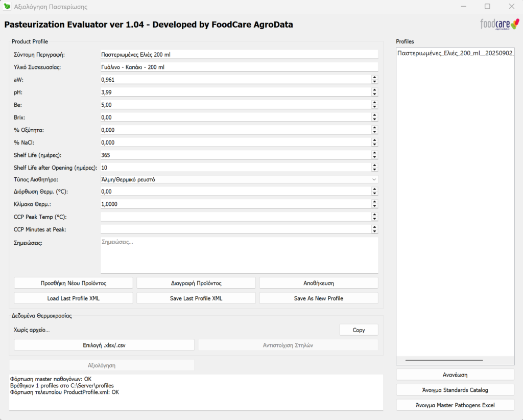Increase CCP Peak Temp with up arrow
This screenshot has width=523, height=420.
[374, 215]
